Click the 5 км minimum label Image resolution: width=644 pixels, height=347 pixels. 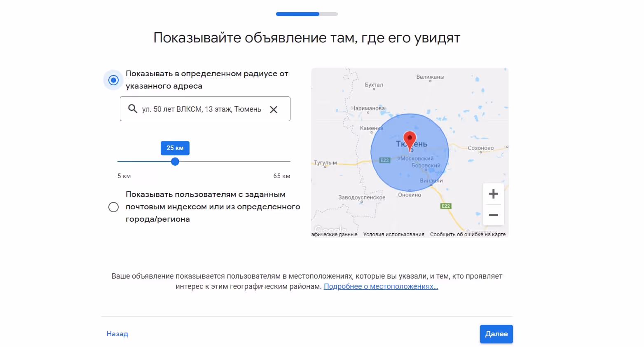(x=124, y=176)
